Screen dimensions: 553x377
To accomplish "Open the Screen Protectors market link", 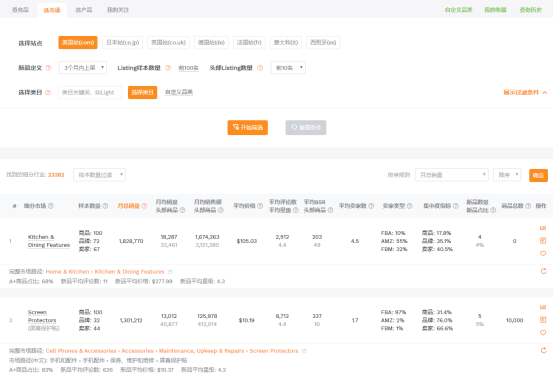I will [x=42, y=316].
